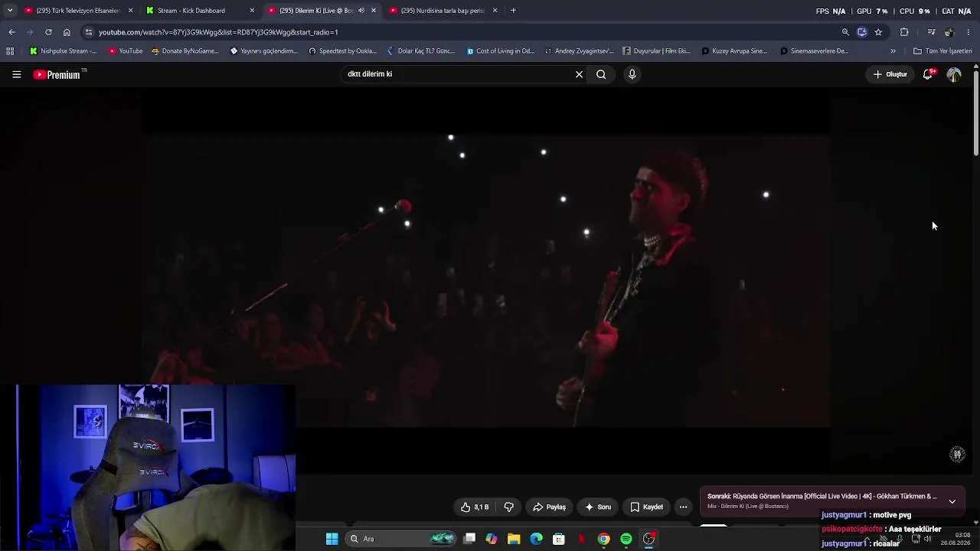Switch to Nurdisina tarla başı tab
980x551 pixels.
443,11
